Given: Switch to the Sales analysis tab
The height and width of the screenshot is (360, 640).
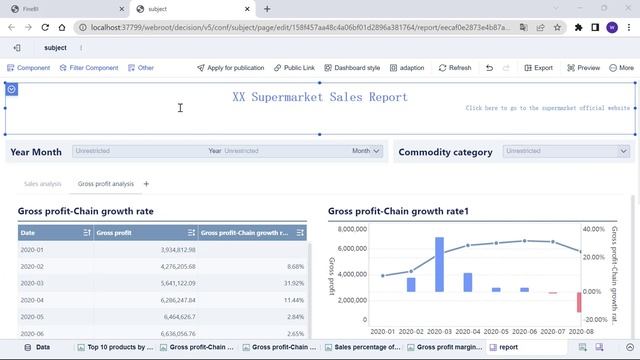Looking at the screenshot, I should click(x=42, y=184).
